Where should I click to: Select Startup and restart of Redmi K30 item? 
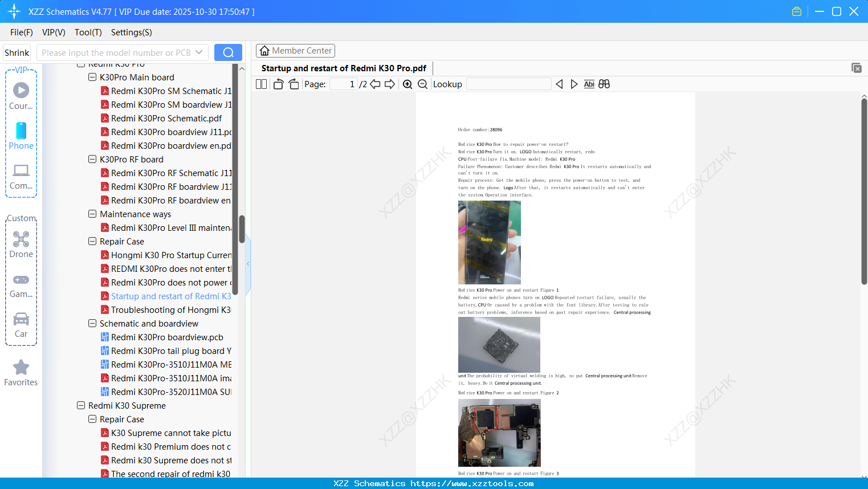(171, 296)
